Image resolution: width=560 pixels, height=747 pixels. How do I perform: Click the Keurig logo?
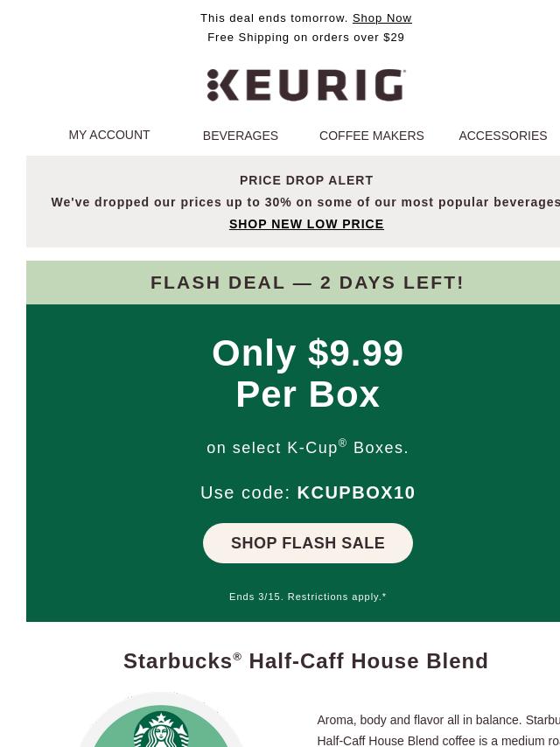pyautogui.click(x=306, y=85)
